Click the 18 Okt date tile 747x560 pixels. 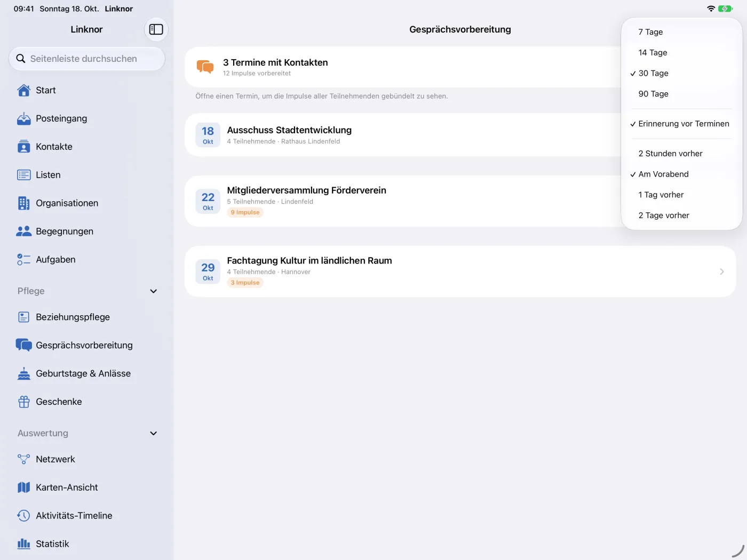click(208, 135)
